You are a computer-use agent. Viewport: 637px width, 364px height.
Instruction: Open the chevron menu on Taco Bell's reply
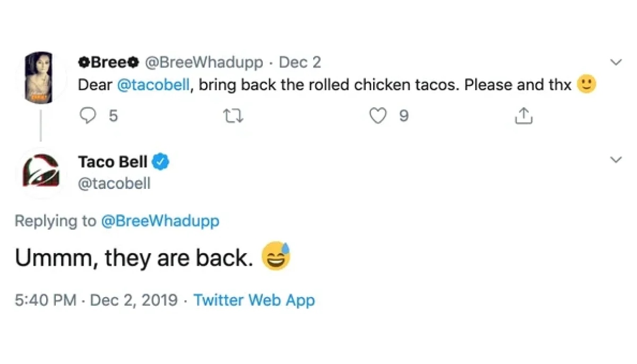616,159
